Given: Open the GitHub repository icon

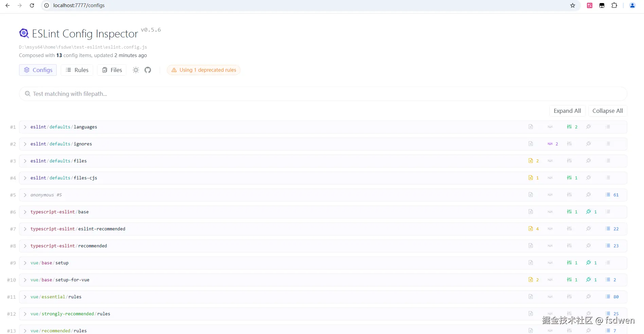Looking at the screenshot, I should [148, 70].
